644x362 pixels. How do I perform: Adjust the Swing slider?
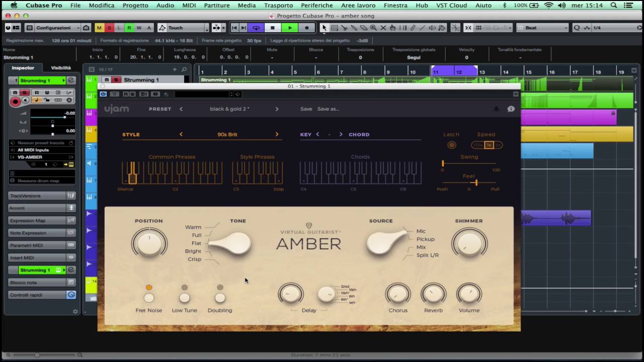(x=469, y=163)
